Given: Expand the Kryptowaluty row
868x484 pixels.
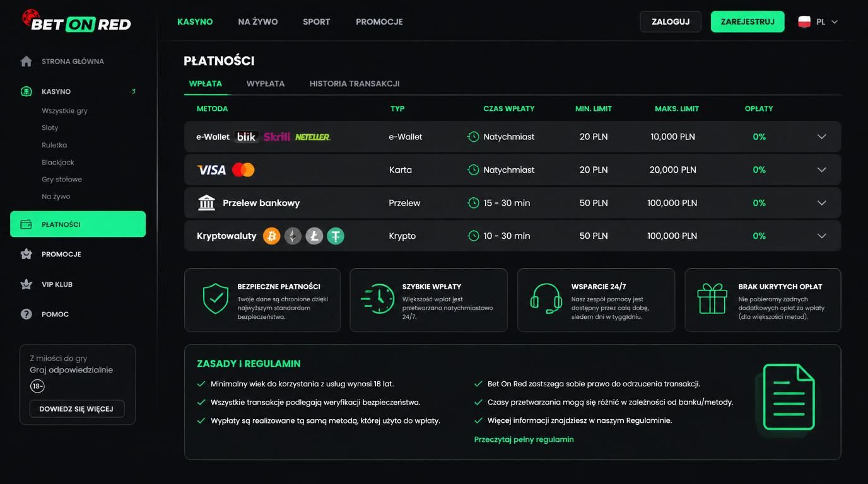Looking at the screenshot, I should point(821,236).
